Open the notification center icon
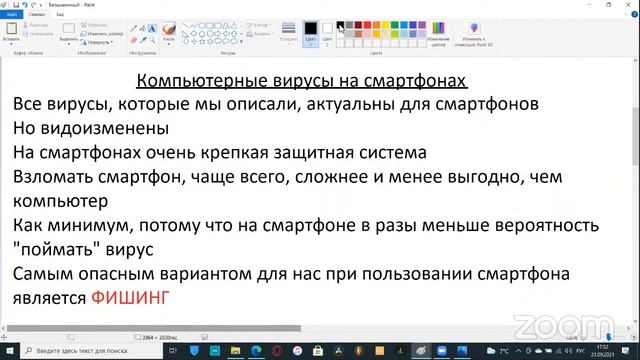Screen dimensions: 640x360 tap(626, 351)
